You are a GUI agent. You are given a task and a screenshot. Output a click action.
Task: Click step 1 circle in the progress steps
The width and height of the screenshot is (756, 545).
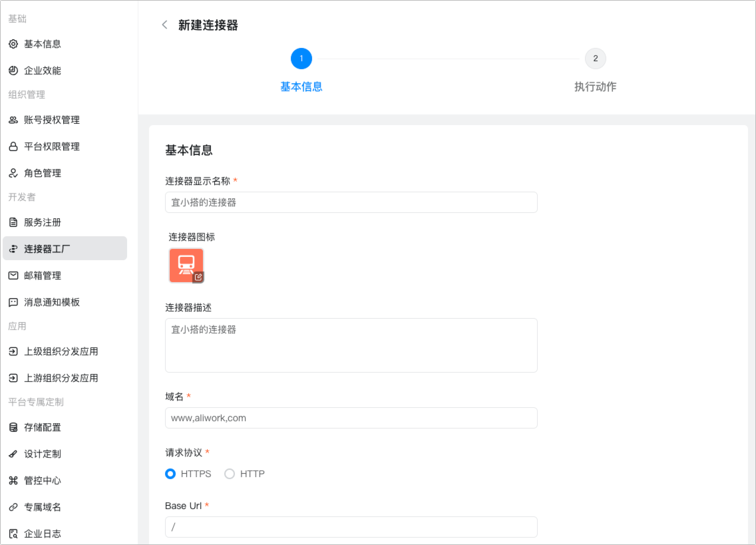click(x=301, y=59)
